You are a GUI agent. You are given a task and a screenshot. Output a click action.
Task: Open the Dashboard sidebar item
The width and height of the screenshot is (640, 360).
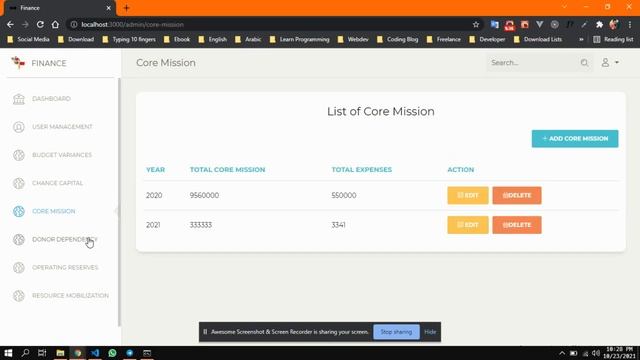pos(51,99)
